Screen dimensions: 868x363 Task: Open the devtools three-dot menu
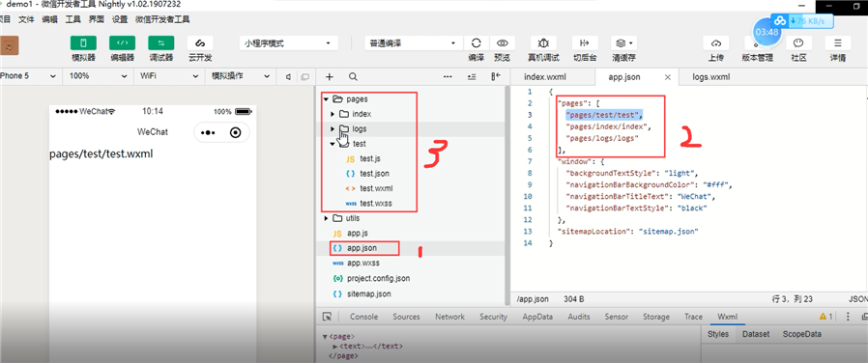click(x=848, y=317)
